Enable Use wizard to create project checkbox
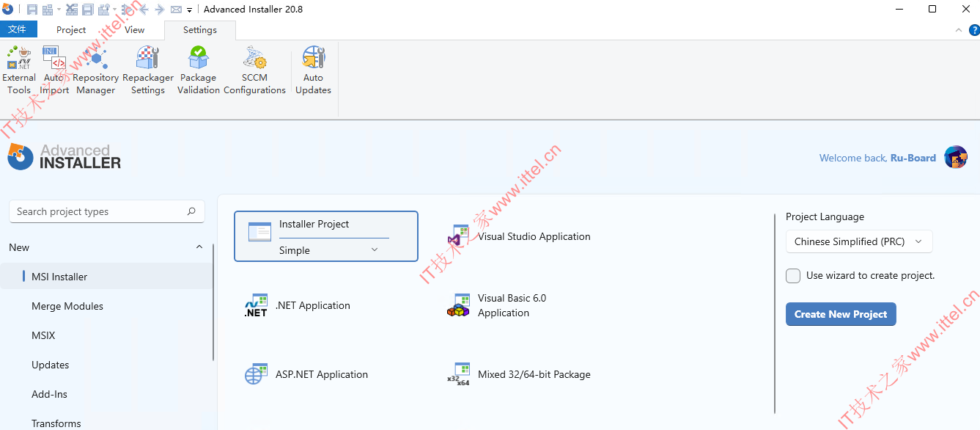The height and width of the screenshot is (430, 980). click(793, 276)
